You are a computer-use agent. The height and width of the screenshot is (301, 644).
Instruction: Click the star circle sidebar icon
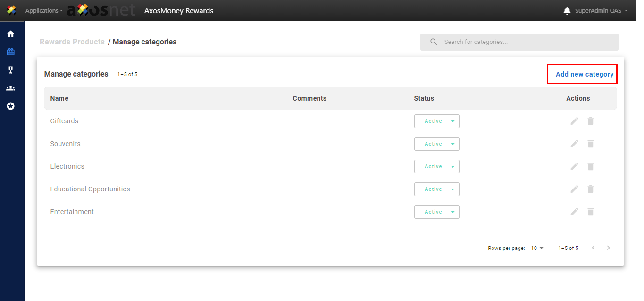click(x=10, y=106)
